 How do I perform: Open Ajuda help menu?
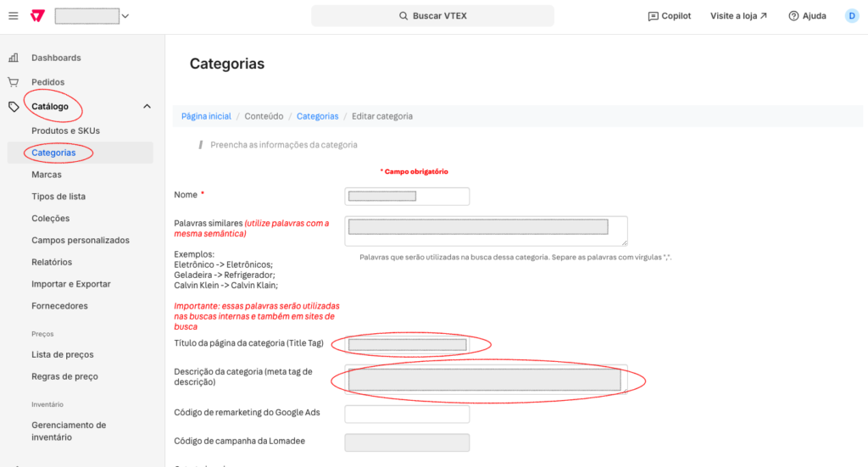(x=806, y=16)
